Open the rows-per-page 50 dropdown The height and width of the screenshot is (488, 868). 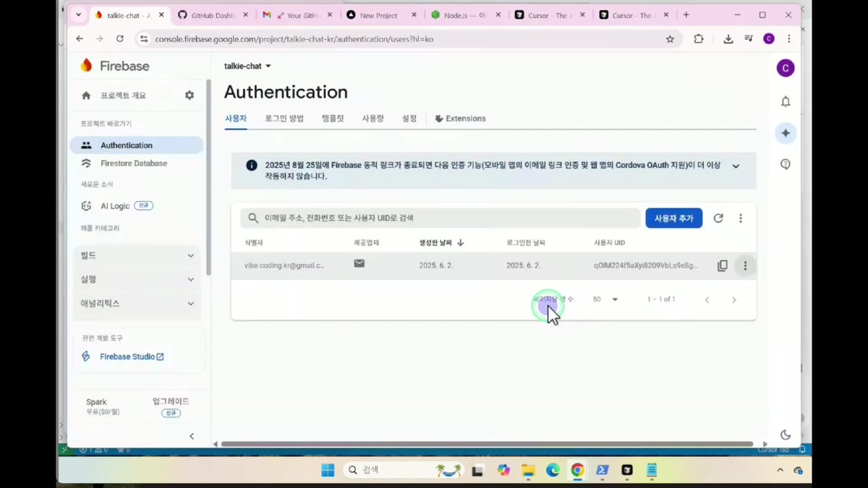click(x=605, y=299)
